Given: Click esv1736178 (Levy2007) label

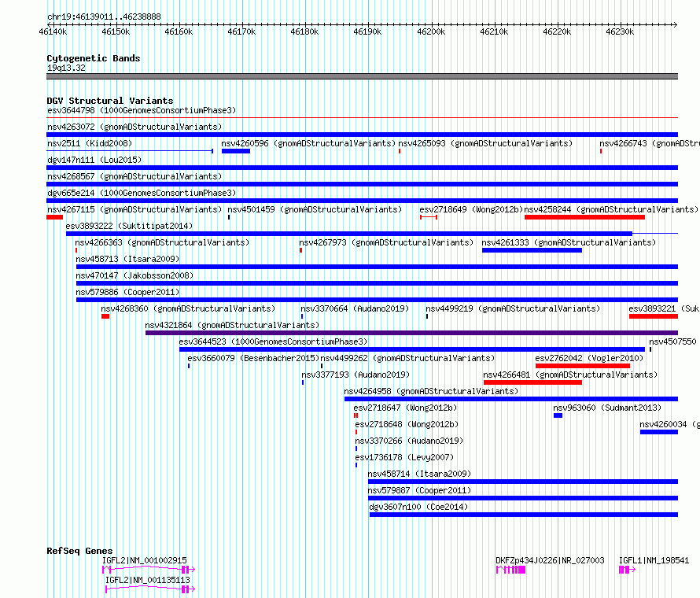Looking at the screenshot, I should 404,457.
